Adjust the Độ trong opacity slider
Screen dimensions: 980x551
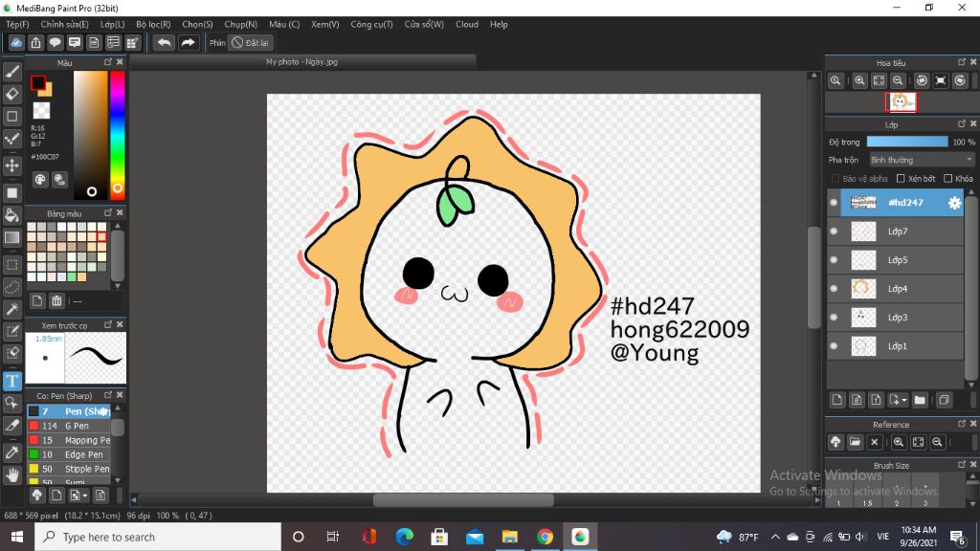[907, 142]
